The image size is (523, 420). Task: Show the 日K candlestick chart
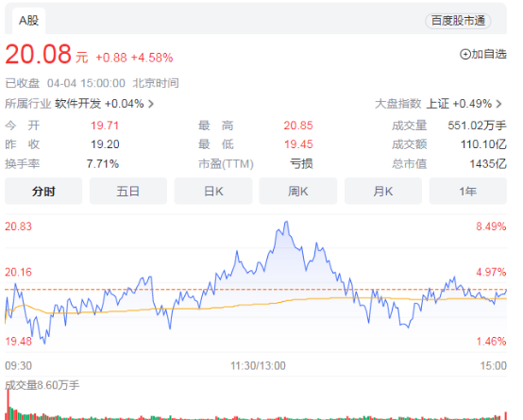pyautogui.click(x=213, y=192)
